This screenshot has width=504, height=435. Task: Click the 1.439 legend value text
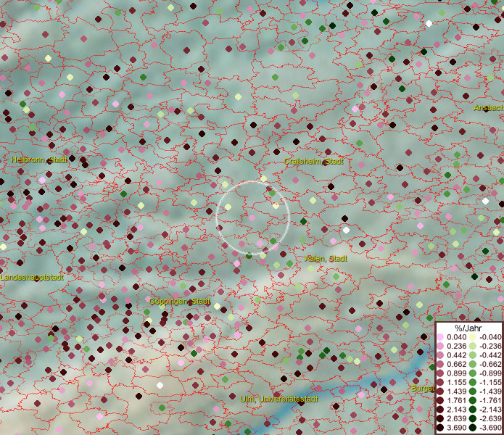pos(456,391)
